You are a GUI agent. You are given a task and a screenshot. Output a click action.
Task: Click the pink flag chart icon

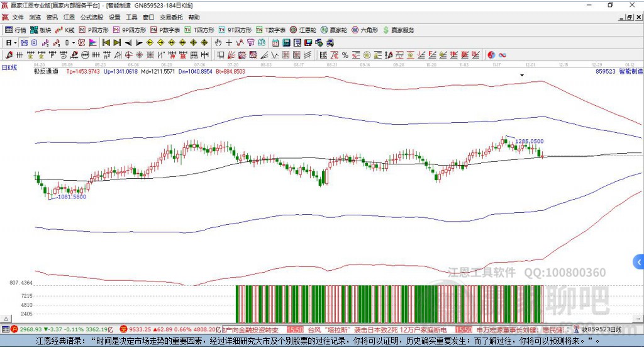click(93, 43)
